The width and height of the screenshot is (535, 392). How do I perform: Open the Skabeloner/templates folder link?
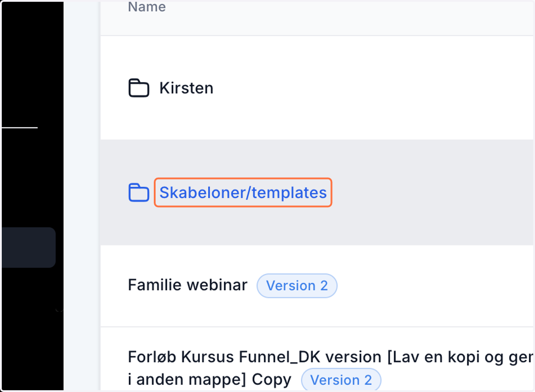point(243,192)
